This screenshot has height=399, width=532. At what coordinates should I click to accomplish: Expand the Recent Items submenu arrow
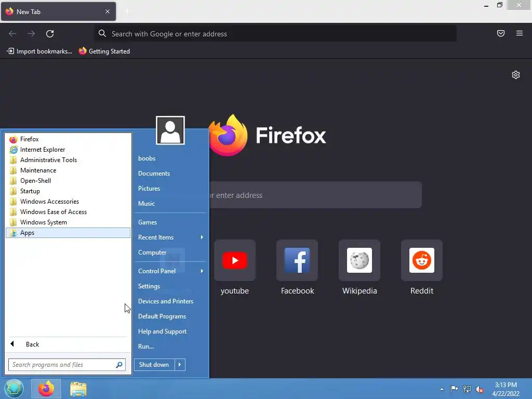[202, 237]
